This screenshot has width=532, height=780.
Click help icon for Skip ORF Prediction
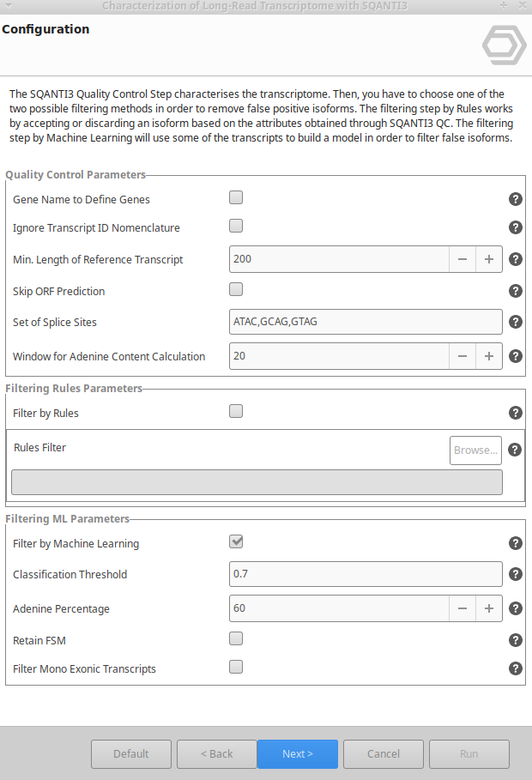516,291
